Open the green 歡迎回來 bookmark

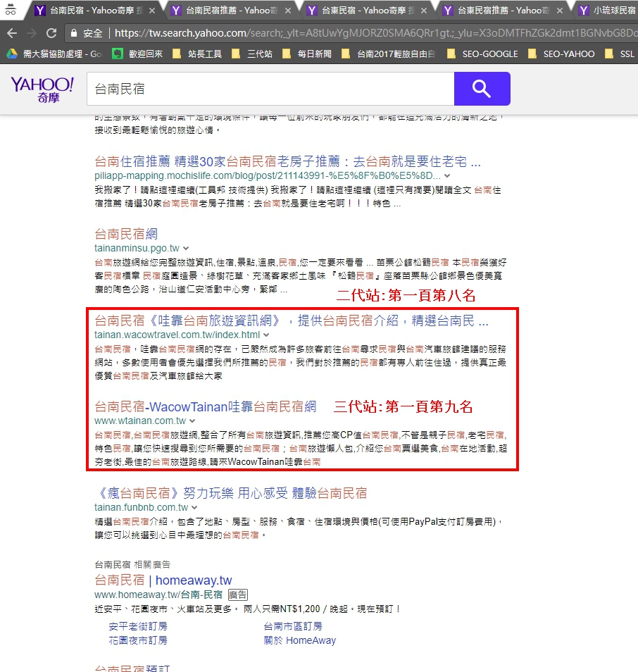(x=137, y=54)
